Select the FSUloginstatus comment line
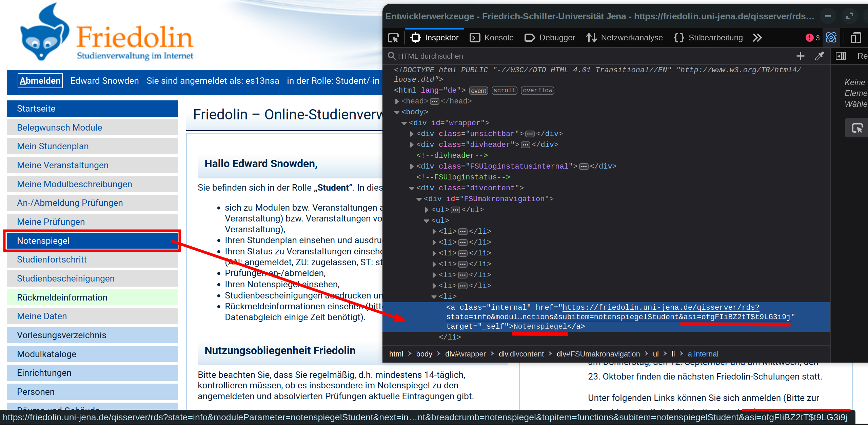This screenshot has height=425, width=868. click(x=463, y=177)
